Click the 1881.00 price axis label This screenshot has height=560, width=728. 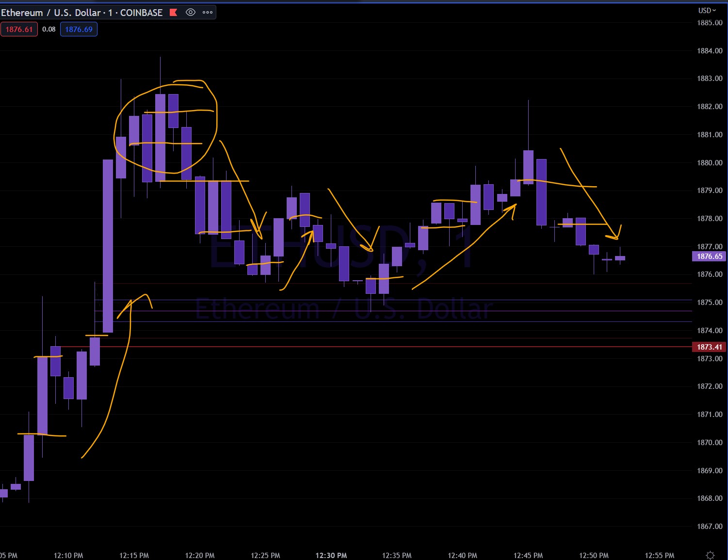click(710, 135)
